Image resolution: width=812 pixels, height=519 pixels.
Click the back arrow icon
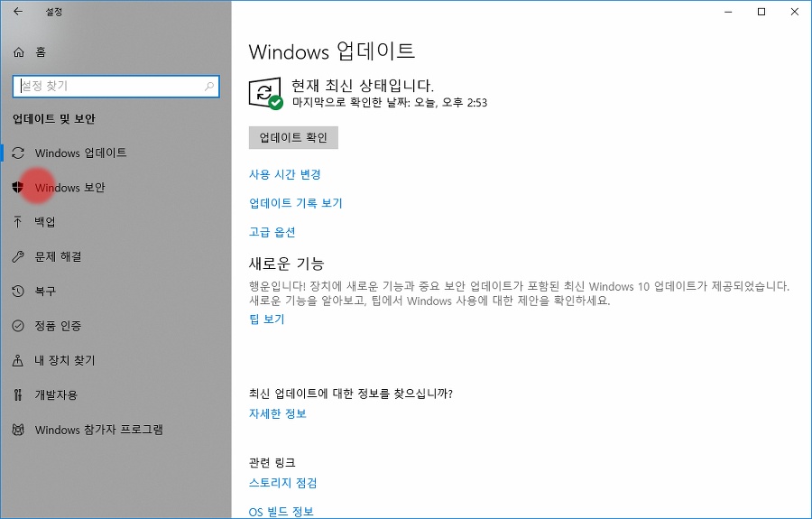18,12
